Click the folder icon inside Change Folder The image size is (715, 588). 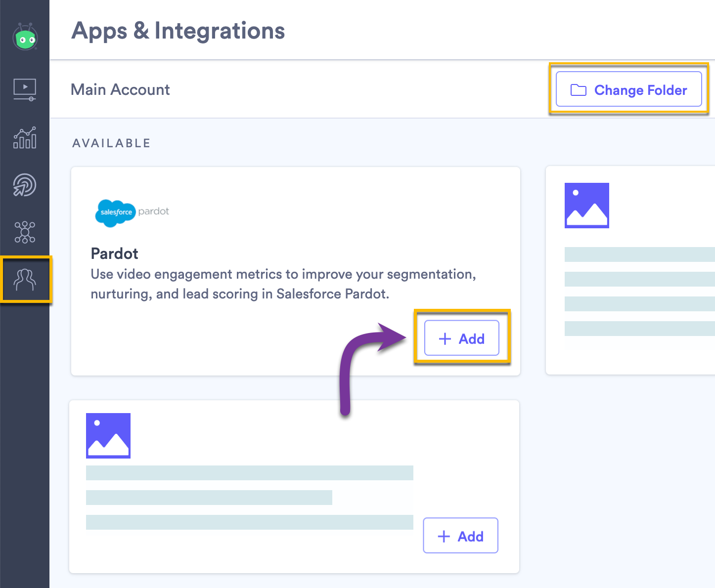[578, 90]
